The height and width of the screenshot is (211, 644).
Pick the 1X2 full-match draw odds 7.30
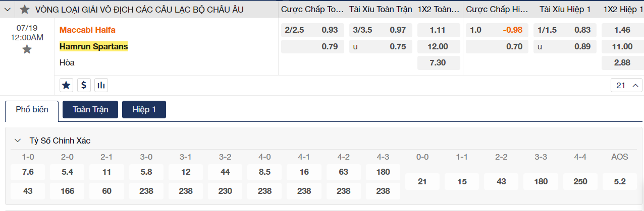[x=438, y=63]
